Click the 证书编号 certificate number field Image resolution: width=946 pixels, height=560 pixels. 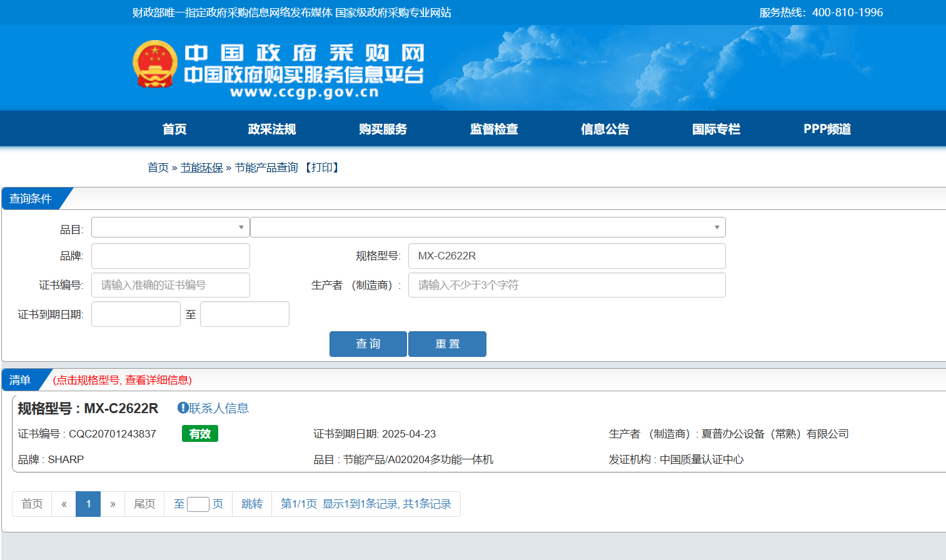pos(170,285)
